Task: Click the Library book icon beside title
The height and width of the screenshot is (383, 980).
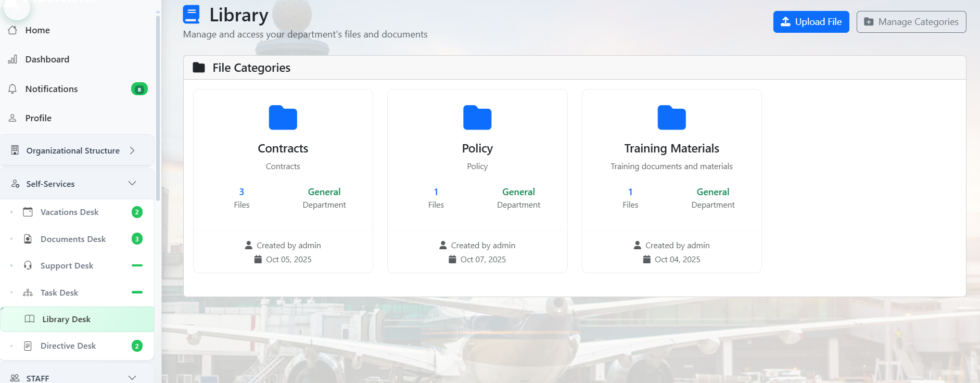Action: [192, 15]
